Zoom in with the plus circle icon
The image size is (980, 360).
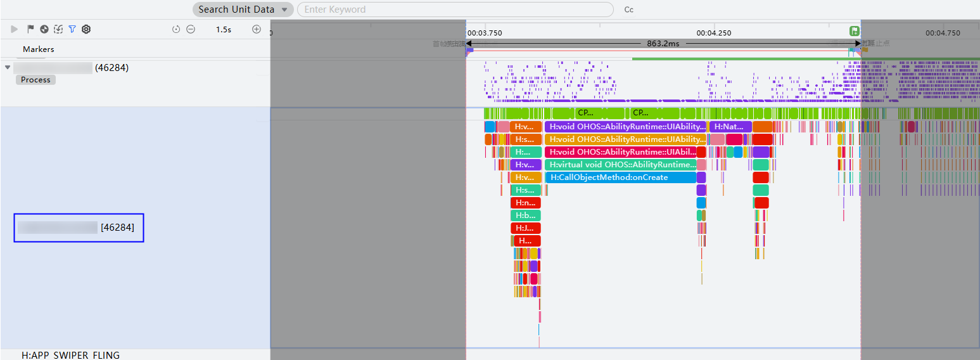click(257, 29)
